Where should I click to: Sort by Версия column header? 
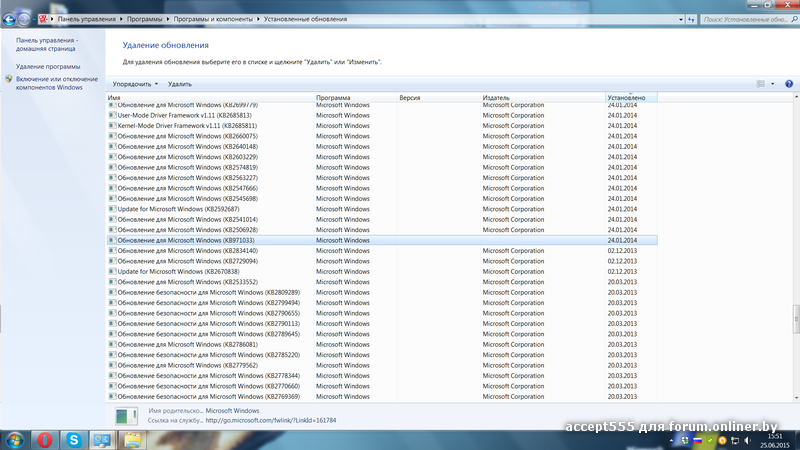[439, 97]
